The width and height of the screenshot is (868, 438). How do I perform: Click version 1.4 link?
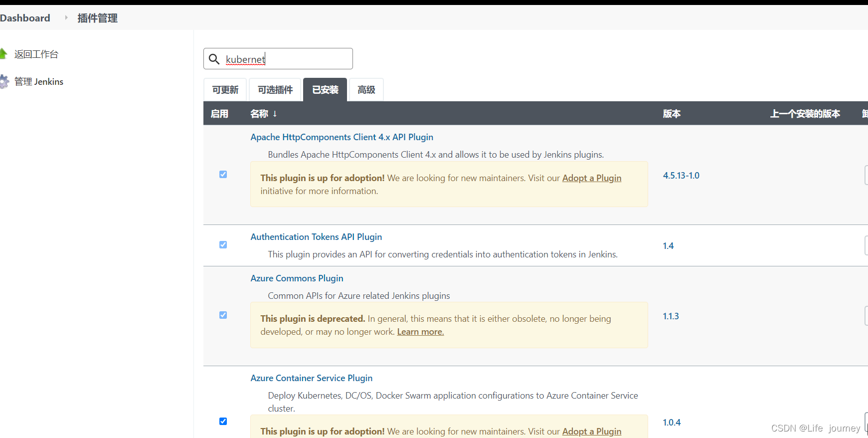pyautogui.click(x=668, y=246)
